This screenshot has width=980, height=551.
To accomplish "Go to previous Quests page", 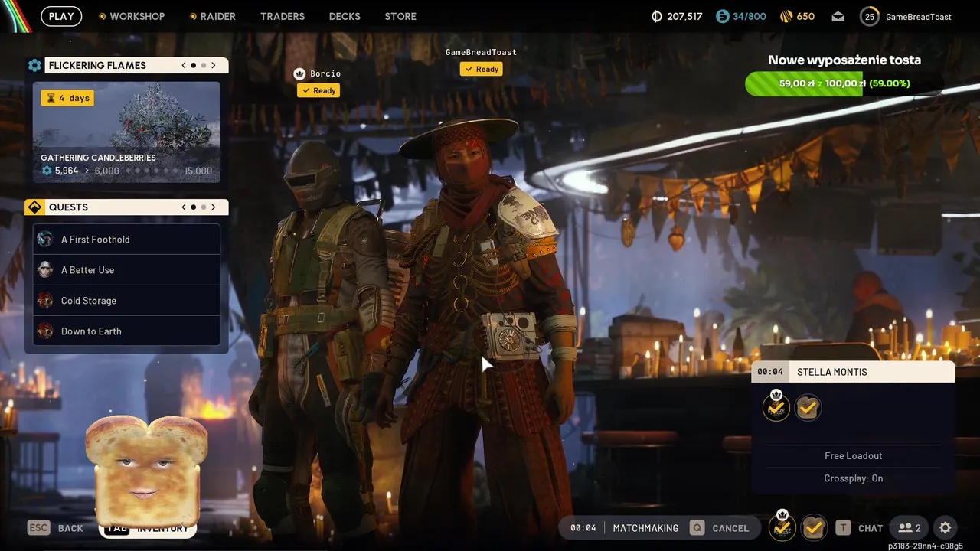I will pyautogui.click(x=184, y=207).
